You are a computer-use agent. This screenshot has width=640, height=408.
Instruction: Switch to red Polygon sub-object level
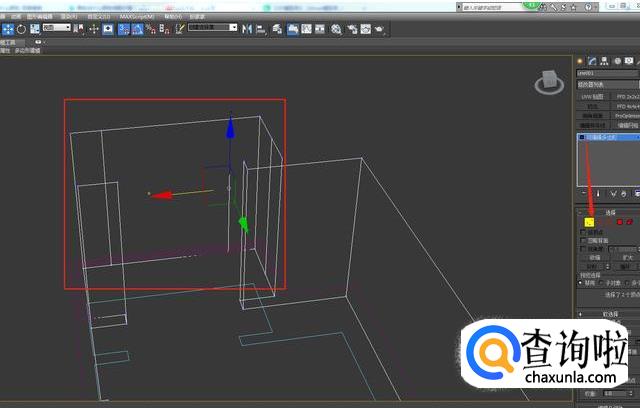[620, 221]
